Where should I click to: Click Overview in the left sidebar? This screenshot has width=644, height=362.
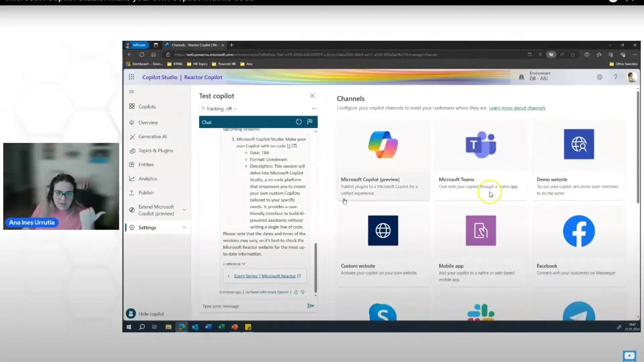[148, 122]
